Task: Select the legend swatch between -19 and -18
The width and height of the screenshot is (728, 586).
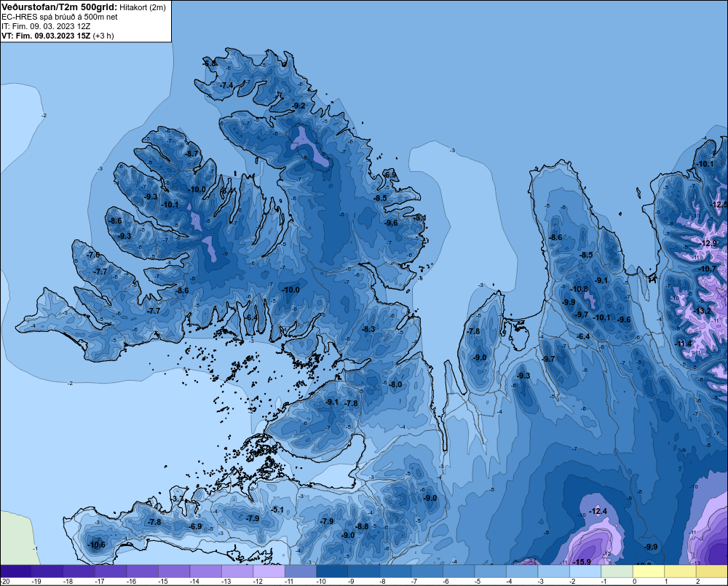Action: click(47, 571)
